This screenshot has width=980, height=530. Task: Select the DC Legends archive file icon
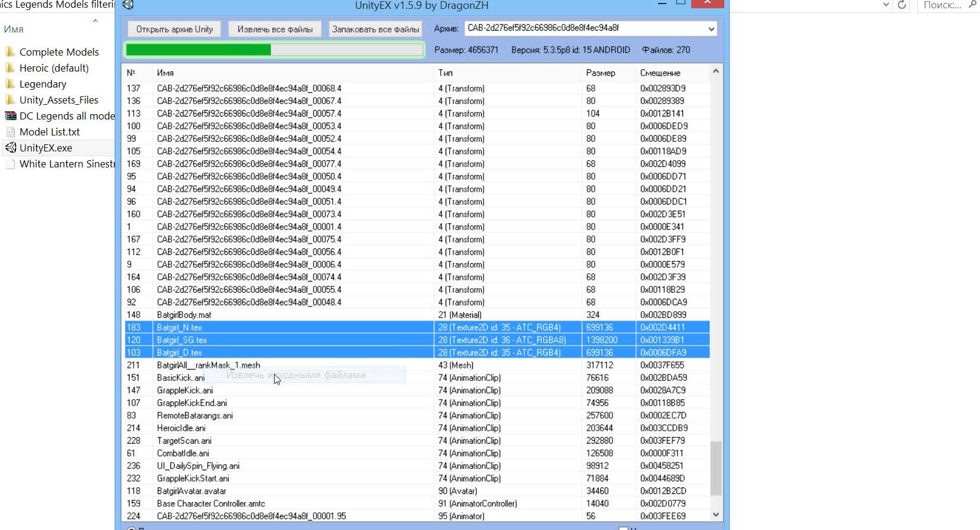[x=10, y=116]
